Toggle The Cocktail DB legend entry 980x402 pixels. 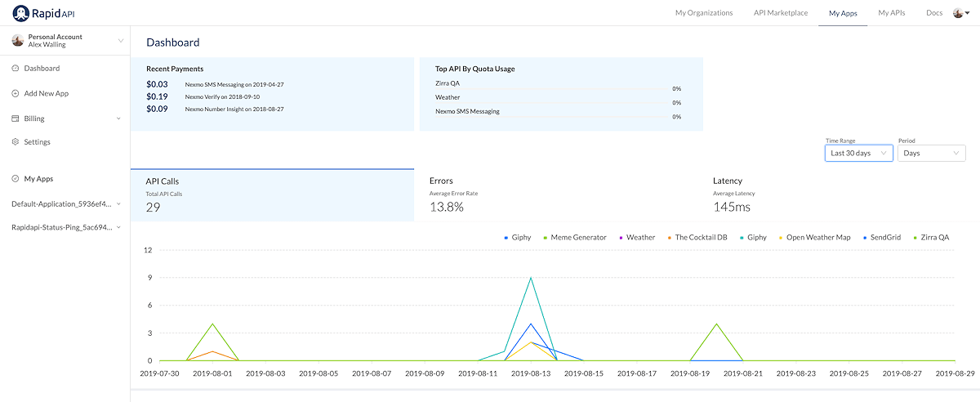pyautogui.click(x=697, y=238)
